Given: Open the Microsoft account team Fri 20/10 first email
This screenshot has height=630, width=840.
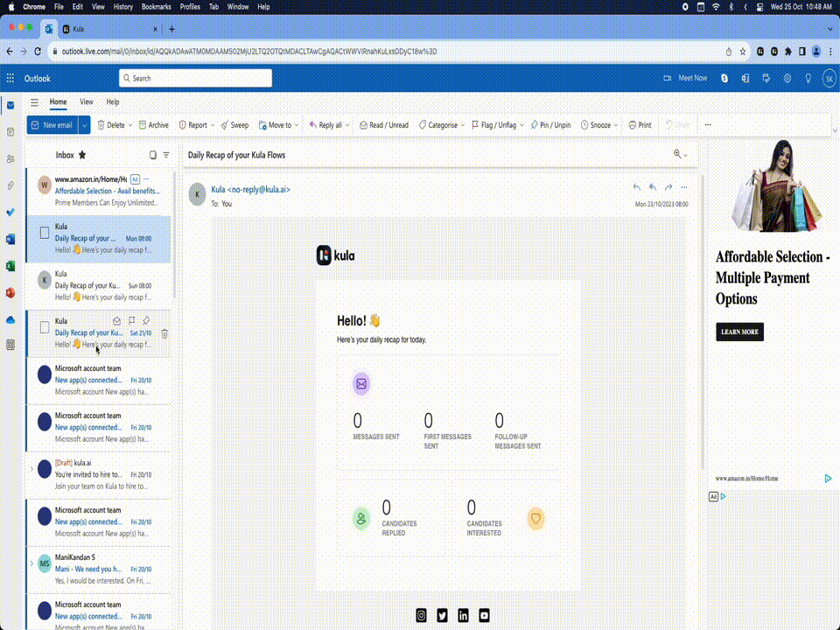Looking at the screenshot, I should pyautogui.click(x=99, y=381).
